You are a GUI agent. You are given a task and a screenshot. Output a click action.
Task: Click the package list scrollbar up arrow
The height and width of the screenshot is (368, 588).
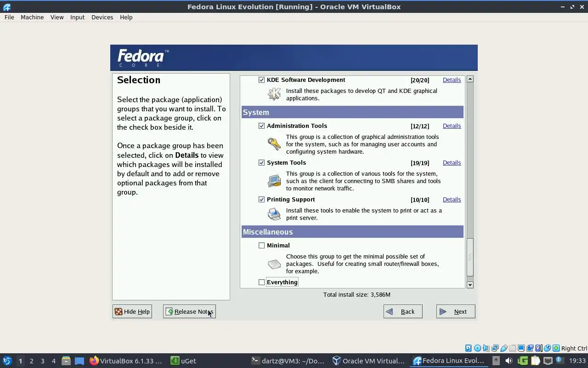[x=470, y=79]
